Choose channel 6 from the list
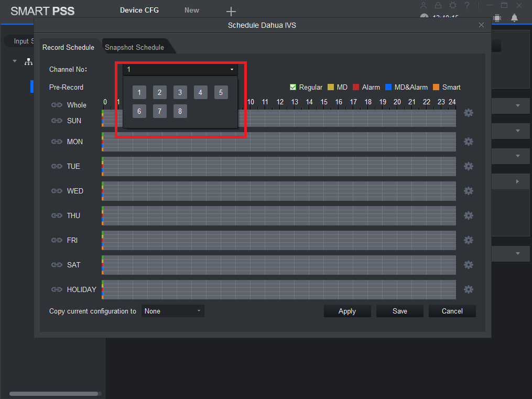532x399 pixels. 139,111
